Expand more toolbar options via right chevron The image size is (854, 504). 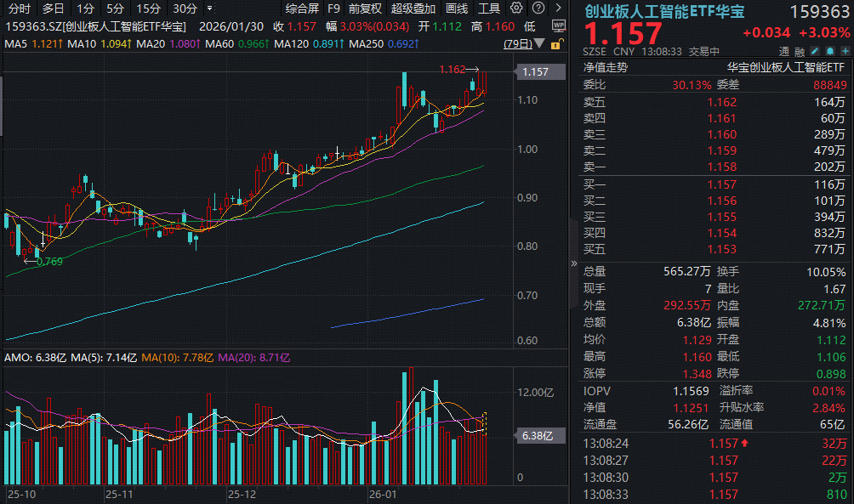tap(558, 7)
